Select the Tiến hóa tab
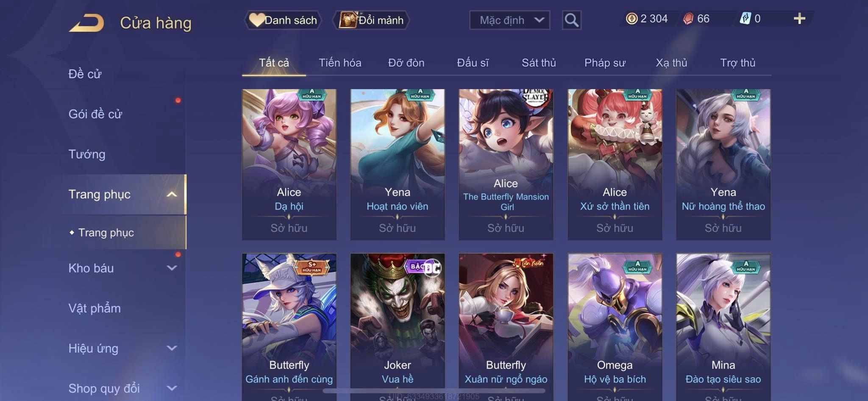This screenshot has height=401, width=868. click(x=340, y=63)
